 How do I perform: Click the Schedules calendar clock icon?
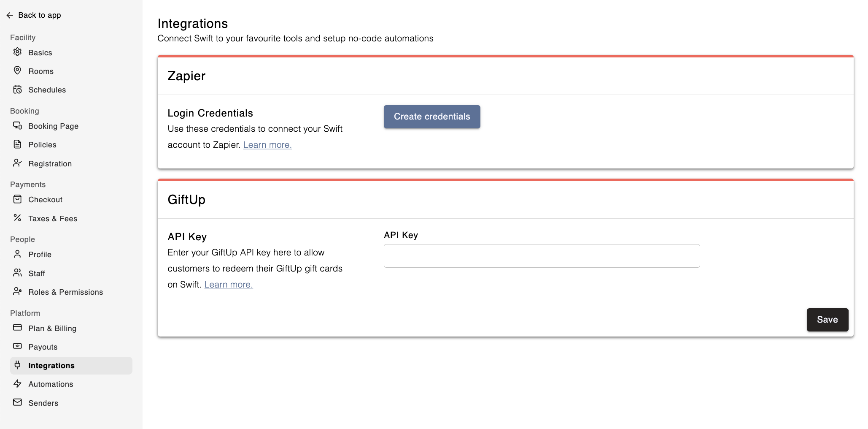[17, 90]
